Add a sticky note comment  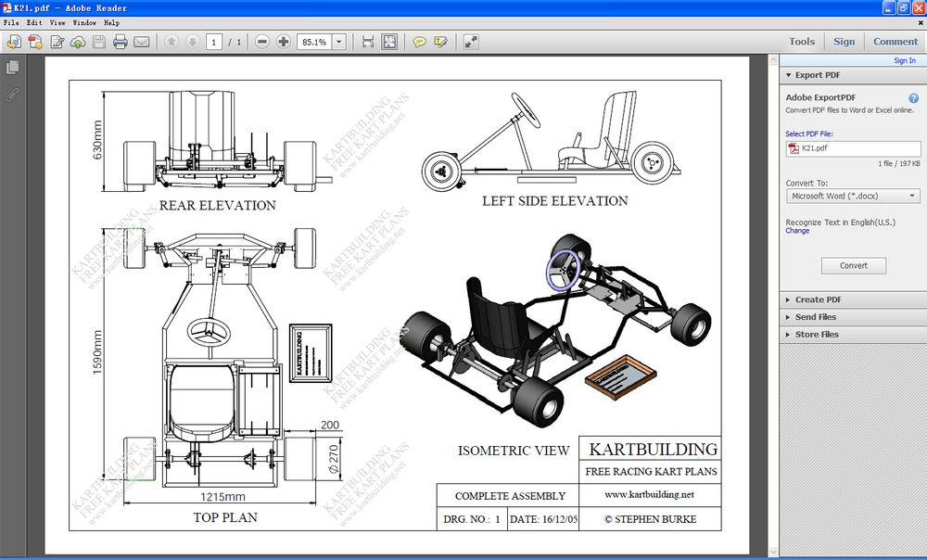tap(419, 42)
